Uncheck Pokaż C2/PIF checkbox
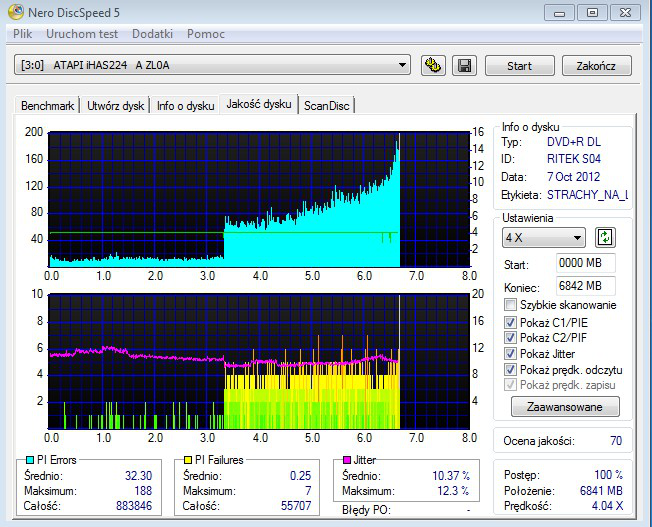652x527 pixels. coord(510,337)
